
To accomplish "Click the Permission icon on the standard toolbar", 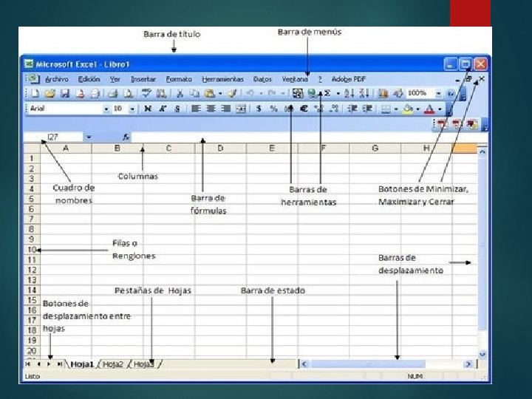I will [80, 93].
